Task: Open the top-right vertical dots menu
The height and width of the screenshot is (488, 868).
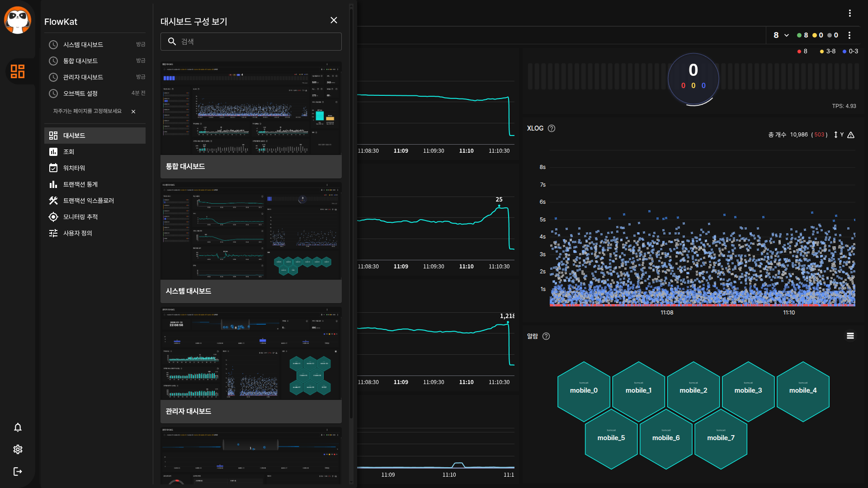Action: 850,13
